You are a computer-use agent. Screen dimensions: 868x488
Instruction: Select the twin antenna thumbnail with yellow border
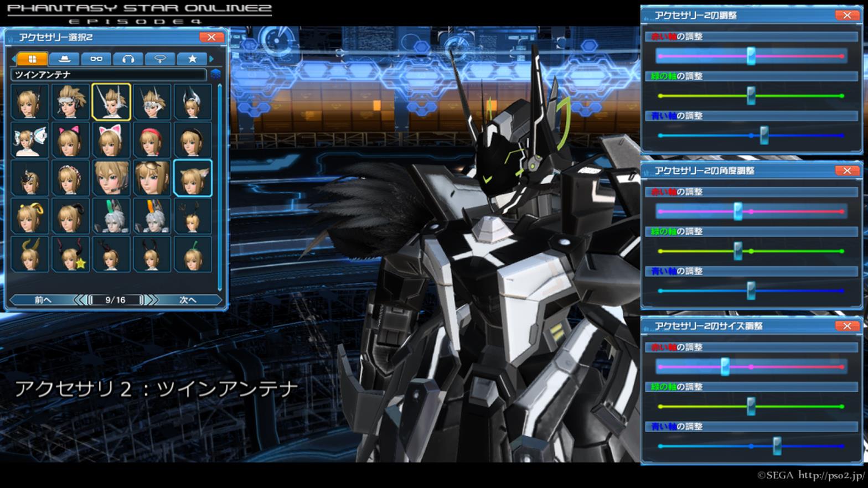(111, 102)
